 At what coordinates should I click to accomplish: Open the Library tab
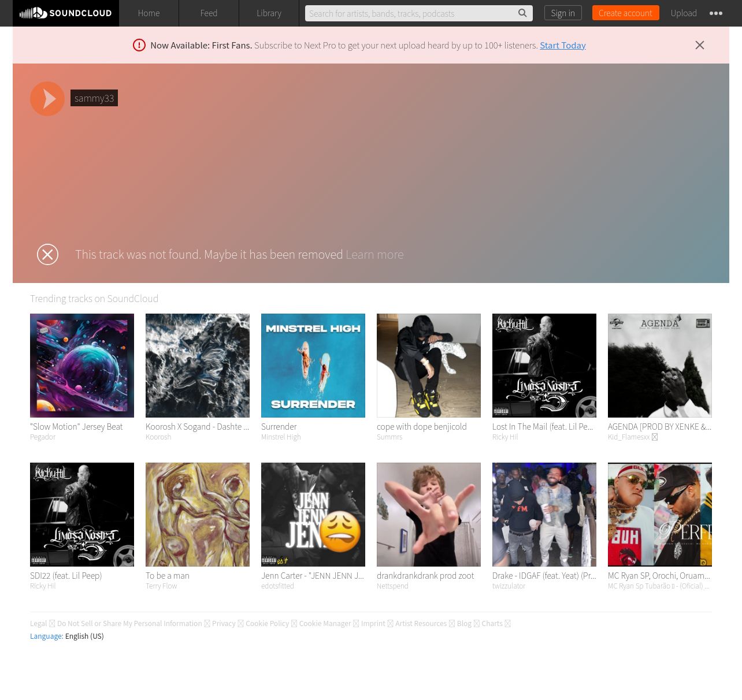[x=269, y=13]
